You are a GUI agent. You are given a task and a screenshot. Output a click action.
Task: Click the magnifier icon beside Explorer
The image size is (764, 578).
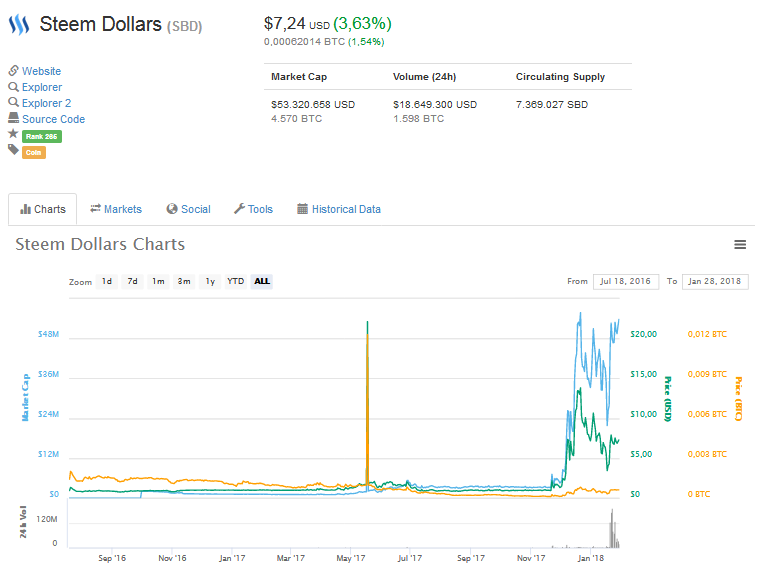click(14, 87)
